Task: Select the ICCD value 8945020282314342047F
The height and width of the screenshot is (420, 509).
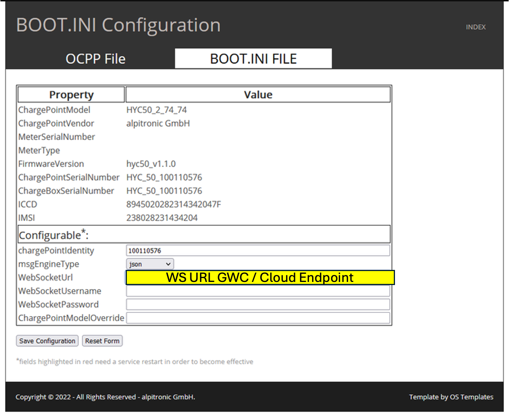Action: (174, 205)
